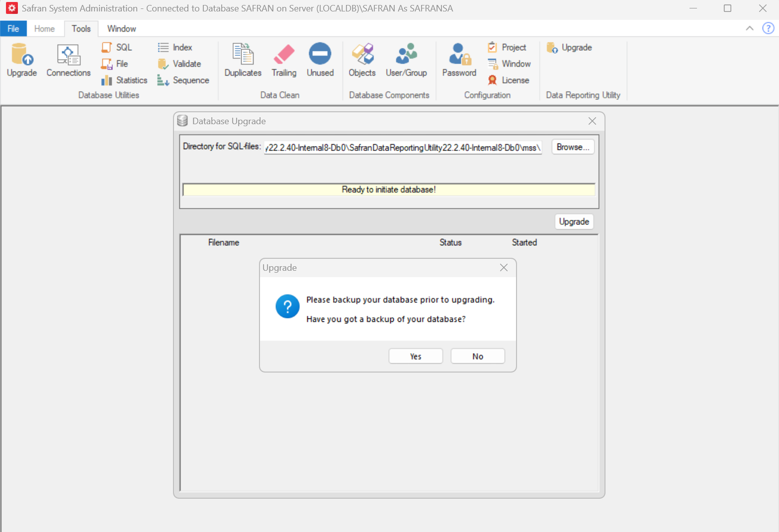This screenshot has height=532, width=779.
Task: Click the Filename column header
Action: (224, 242)
